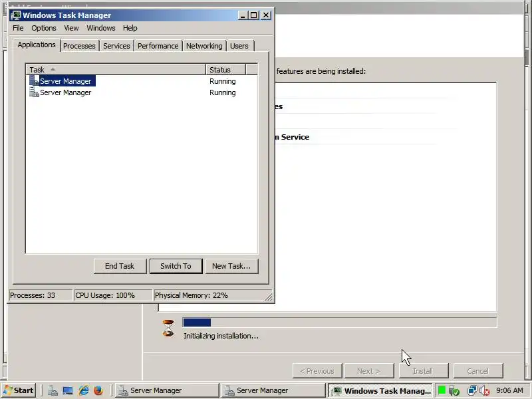Click the second Server Manager task icon
The image size is (532, 399).
click(35, 92)
